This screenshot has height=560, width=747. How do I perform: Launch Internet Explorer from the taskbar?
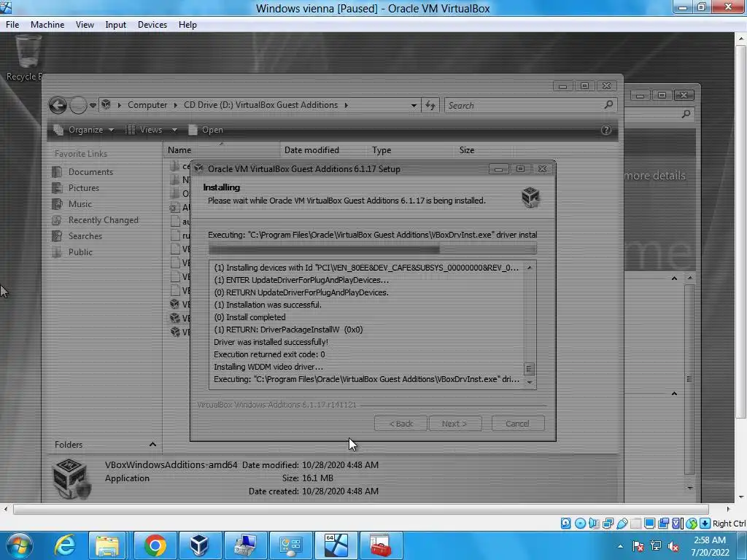(65, 545)
